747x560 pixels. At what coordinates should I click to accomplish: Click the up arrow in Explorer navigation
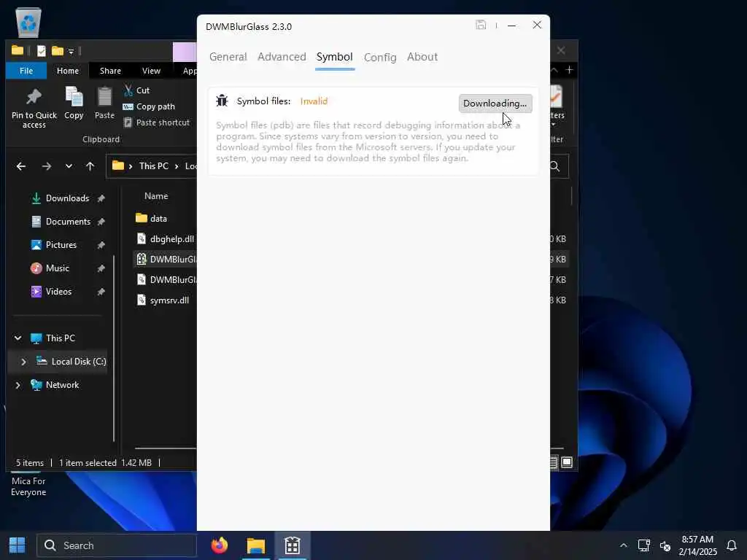[90, 166]
